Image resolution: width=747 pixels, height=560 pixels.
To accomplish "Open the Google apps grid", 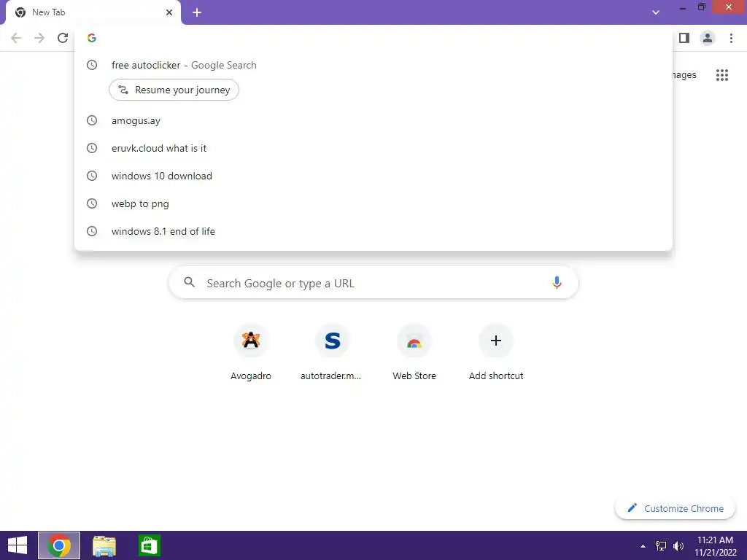I will pyautogui.click(x=722, y=75).
